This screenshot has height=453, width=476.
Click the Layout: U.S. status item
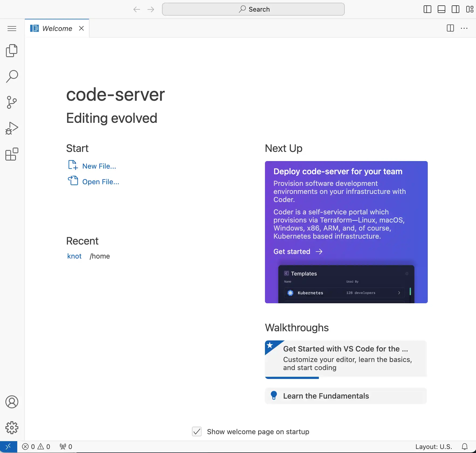click(434, 447)
